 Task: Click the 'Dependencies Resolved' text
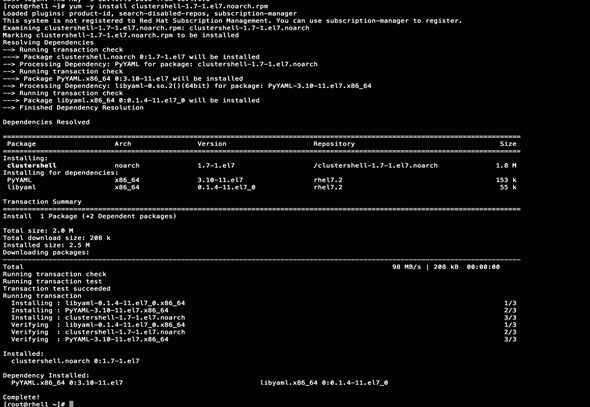point(46,122)
